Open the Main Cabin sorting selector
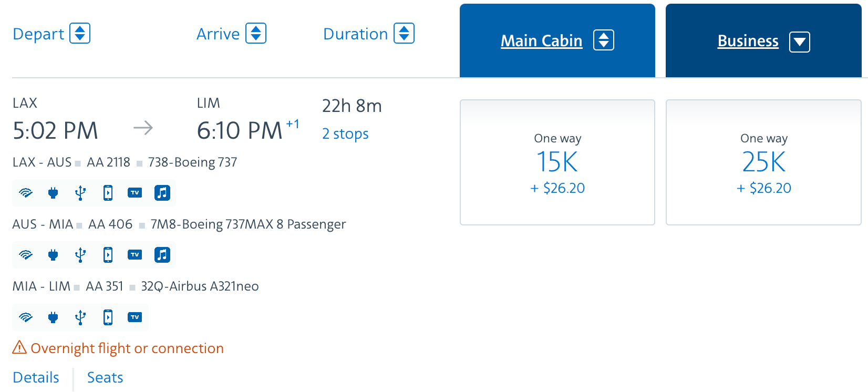 603,39
